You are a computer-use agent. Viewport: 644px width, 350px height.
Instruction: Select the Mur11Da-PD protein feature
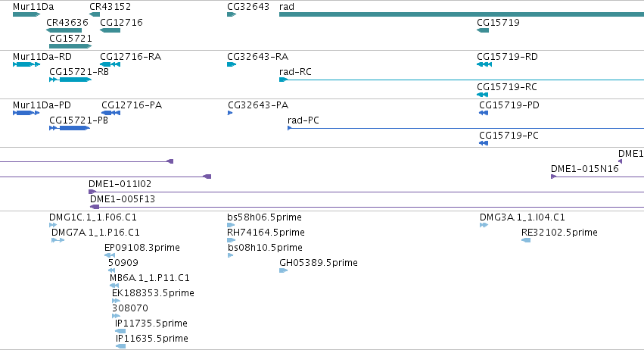coord(26,113)
